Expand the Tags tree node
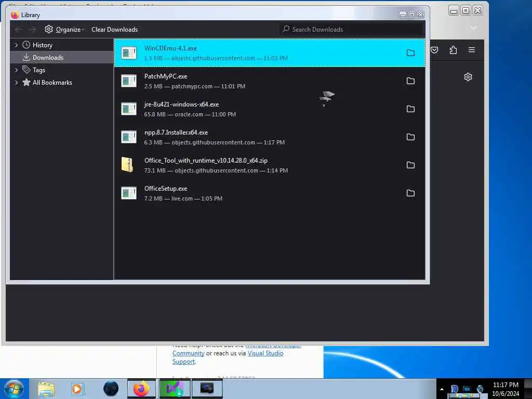 (16, 70)
